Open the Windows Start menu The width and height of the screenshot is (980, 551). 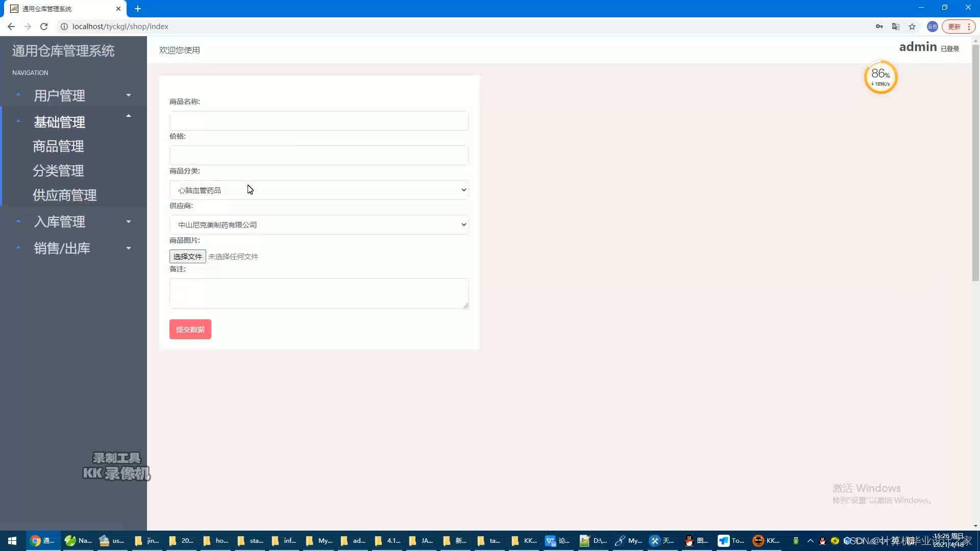pyautogui.click(x=11, y=541)
